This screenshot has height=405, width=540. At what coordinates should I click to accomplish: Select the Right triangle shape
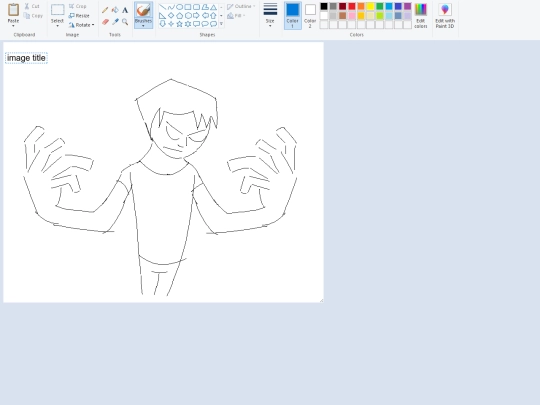[x=163, y=15]
